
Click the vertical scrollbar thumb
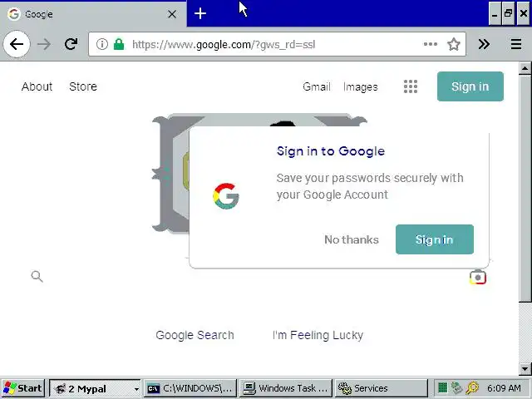tap(525, 189)
